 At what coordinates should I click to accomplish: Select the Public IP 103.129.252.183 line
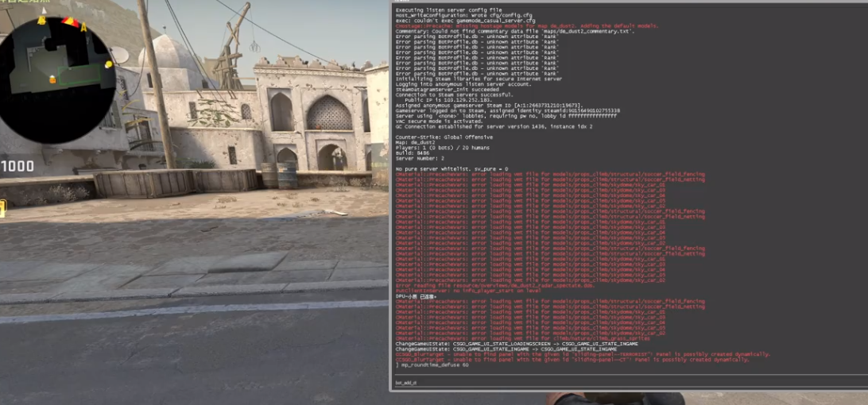coord(450,100)
